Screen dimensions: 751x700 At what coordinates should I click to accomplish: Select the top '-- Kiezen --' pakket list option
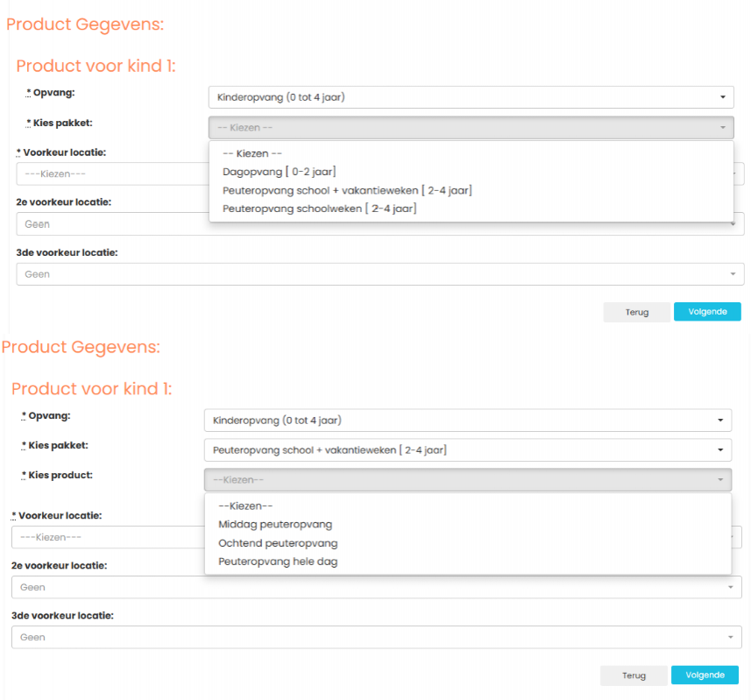coord(252,153)
